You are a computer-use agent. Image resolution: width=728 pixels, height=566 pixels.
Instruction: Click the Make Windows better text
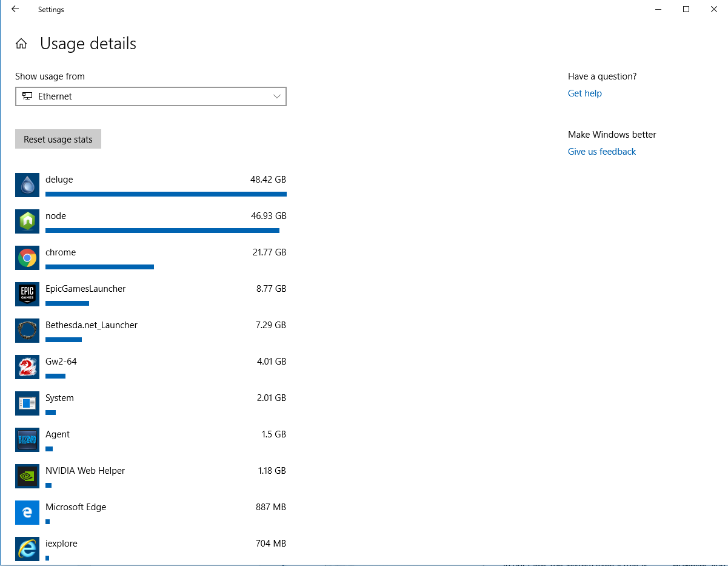(612, 135)
